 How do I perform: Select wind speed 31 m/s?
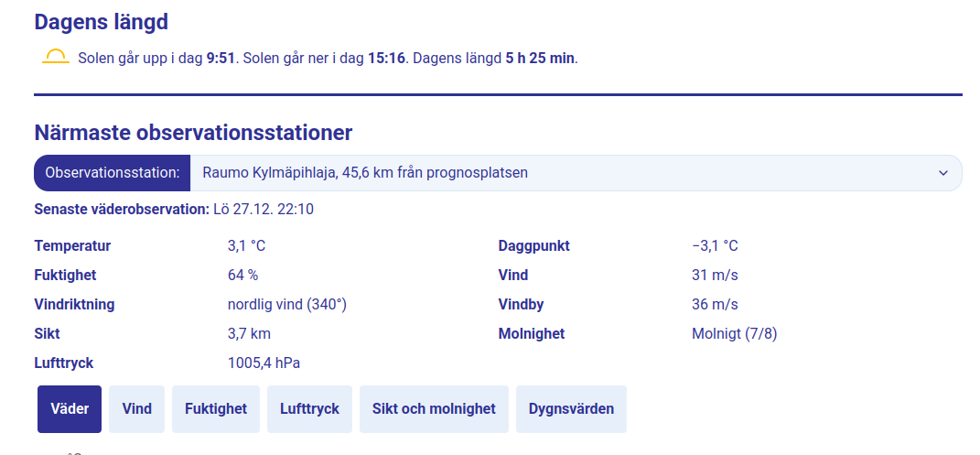[x=715, y=275]
